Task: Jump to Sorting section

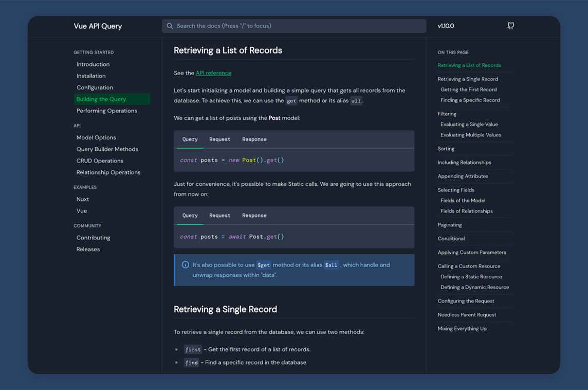Action: (446, 149)
